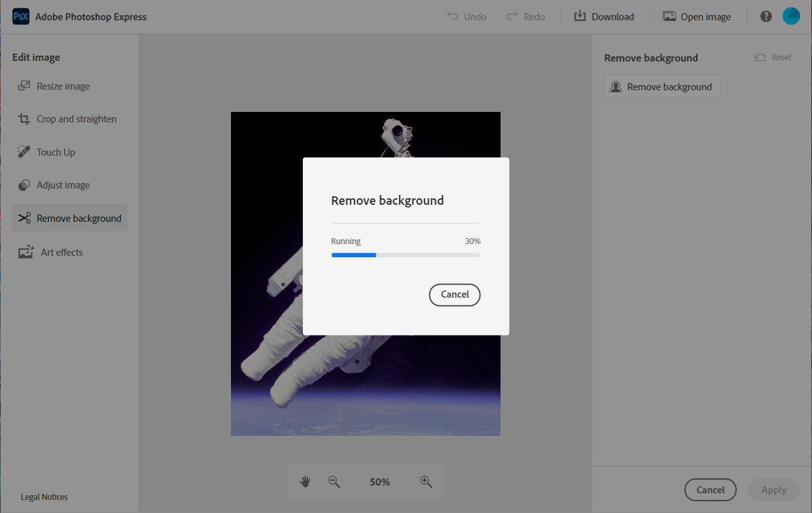Viewport: 812px width, 513px height.
Task: Zoom in using the magnifier plus icon
Action: (x=426, y=482)
